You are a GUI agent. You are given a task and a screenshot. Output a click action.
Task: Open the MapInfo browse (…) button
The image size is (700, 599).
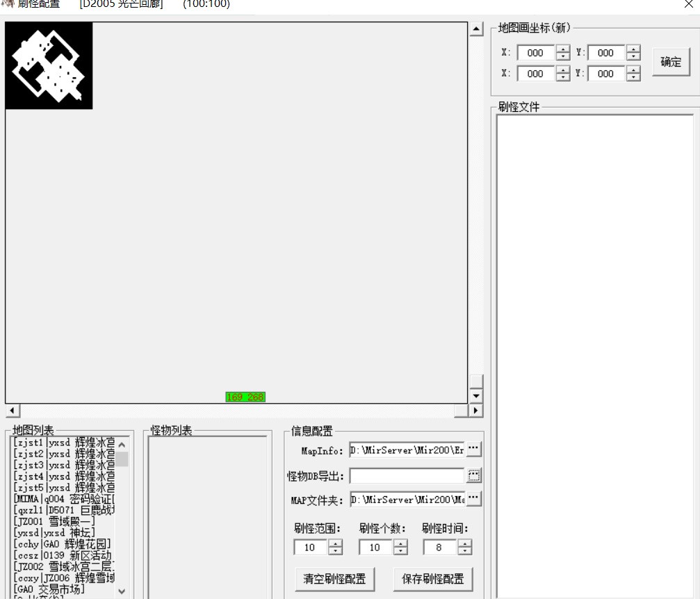tap(473, 448)
